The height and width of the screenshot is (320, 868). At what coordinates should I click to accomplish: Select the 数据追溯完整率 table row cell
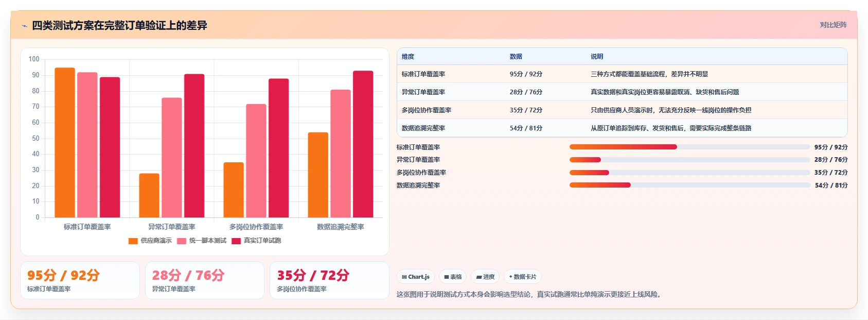point(423,128)
